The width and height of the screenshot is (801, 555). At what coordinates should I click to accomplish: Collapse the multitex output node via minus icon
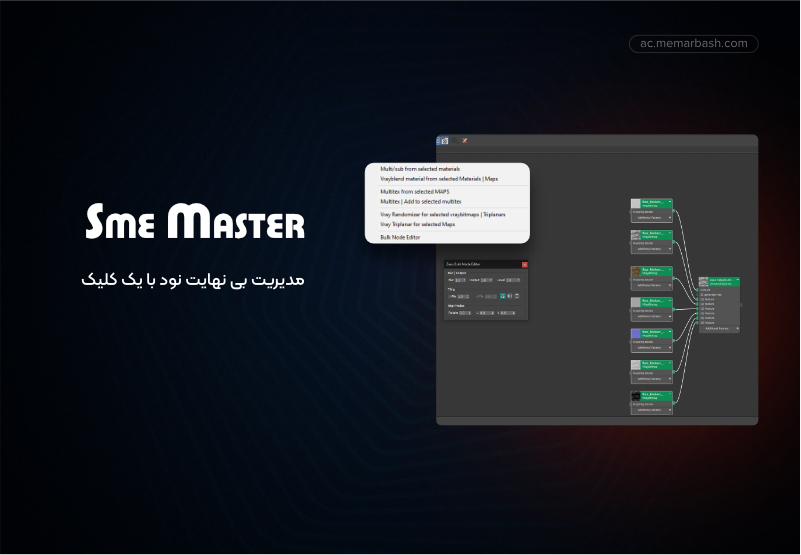[737, 280]
